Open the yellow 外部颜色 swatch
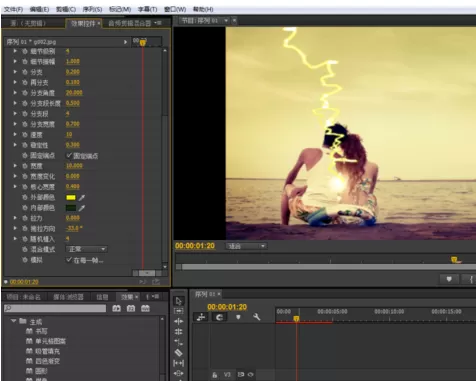476x381 pixels. pos(71,198)
